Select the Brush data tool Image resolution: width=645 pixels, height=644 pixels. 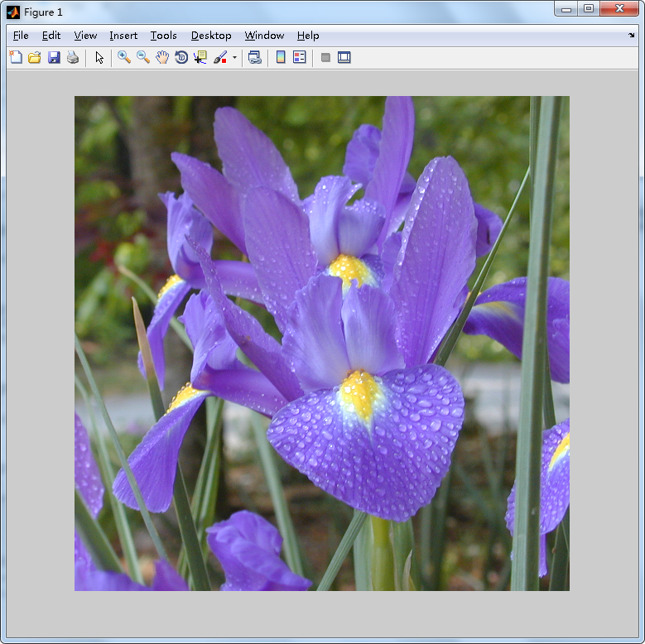(220, 57)
